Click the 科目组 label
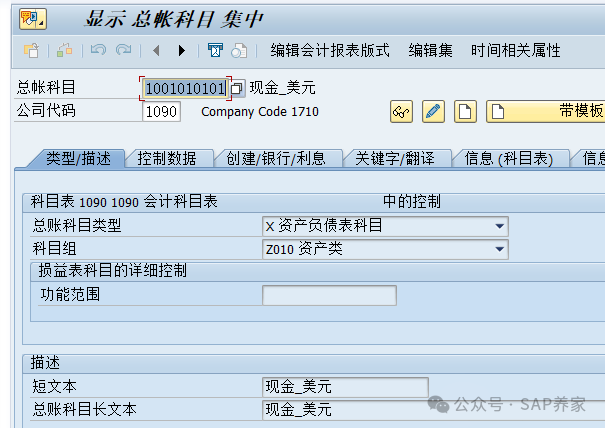Image resolution: width=605 pixels, height=428 pixels. pos(54,249)
